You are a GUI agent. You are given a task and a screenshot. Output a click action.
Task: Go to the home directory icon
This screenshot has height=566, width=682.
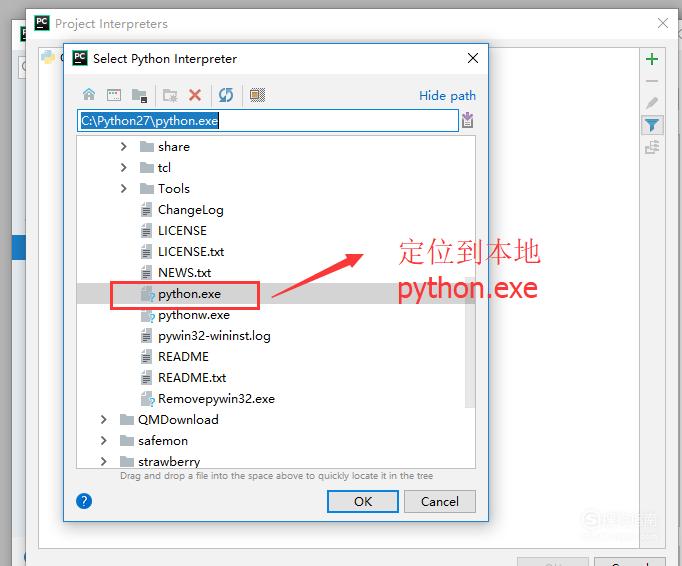pos(89,94)
